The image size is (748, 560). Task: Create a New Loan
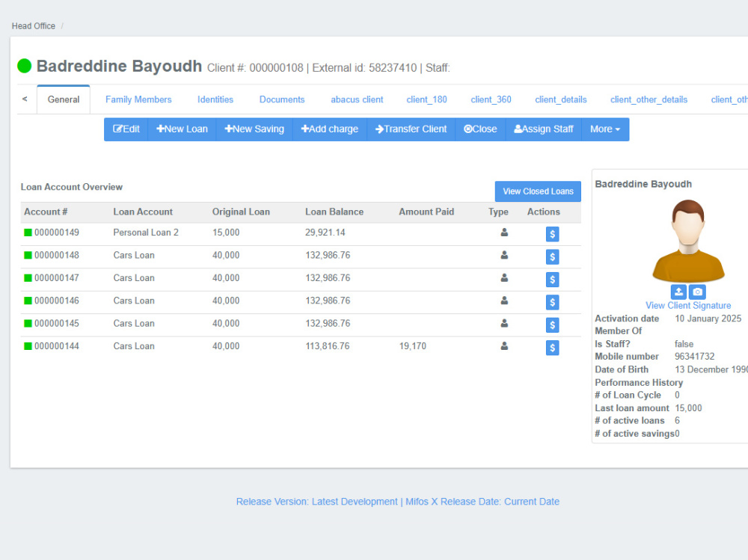pos(183,129)
